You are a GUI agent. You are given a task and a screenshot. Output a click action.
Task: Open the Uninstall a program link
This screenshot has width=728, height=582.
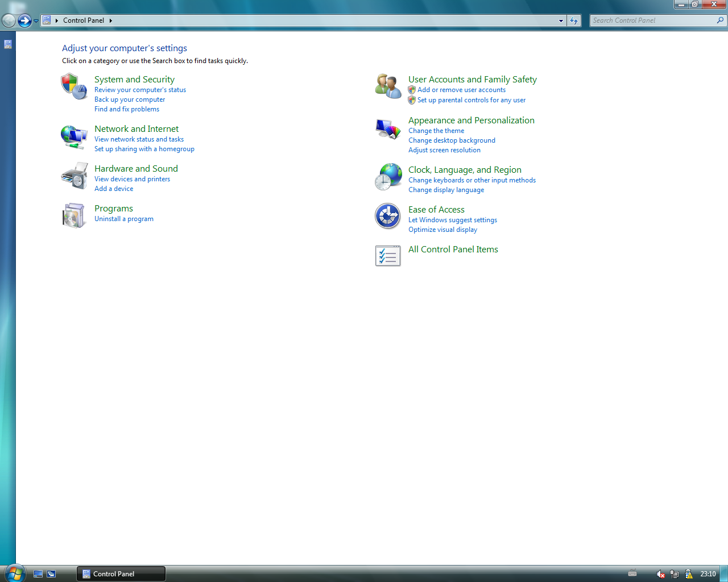pos(124,219)
